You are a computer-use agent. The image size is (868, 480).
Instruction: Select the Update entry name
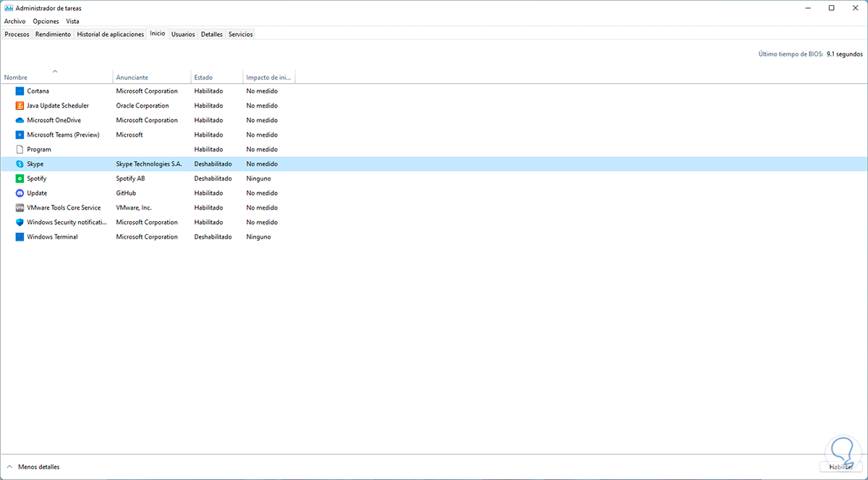coord(37,193)
